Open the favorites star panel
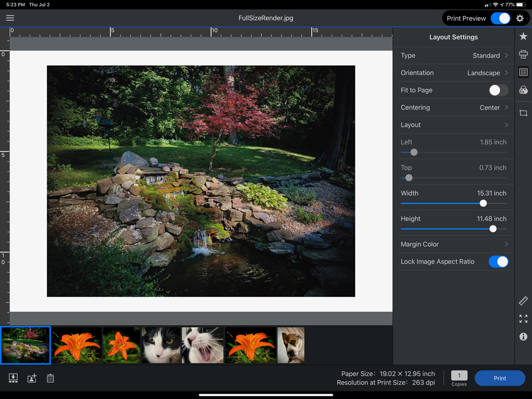The width and height of the screenshot is (532, 399). pos(523,37)
